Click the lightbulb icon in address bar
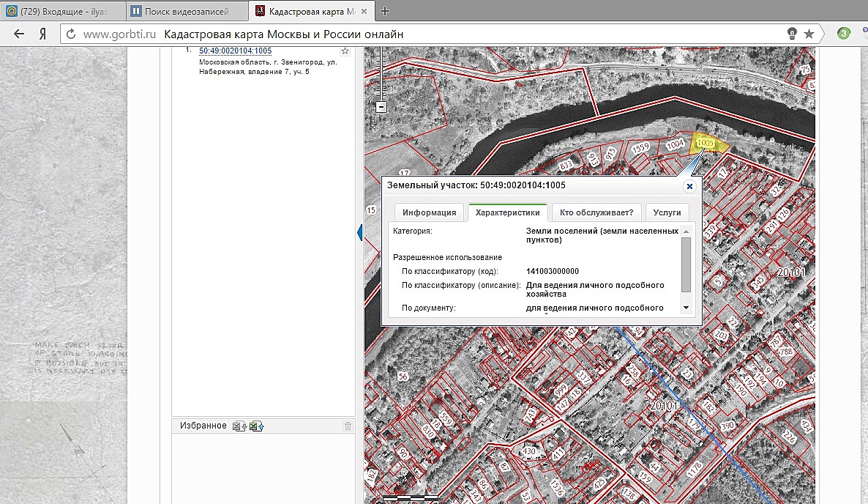Viewport: 868px width, 504px height. click(x=791, y=34)
